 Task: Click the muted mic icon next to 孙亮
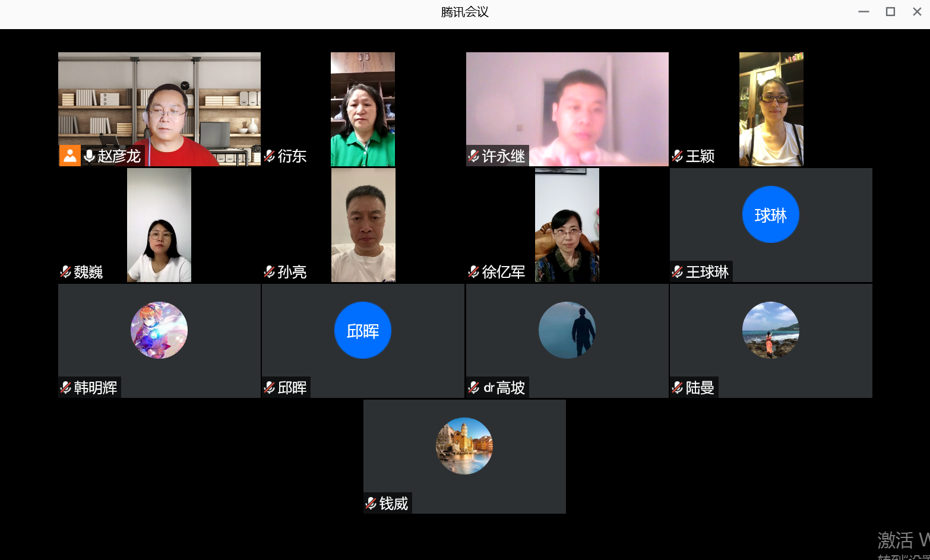coord(270,272)
